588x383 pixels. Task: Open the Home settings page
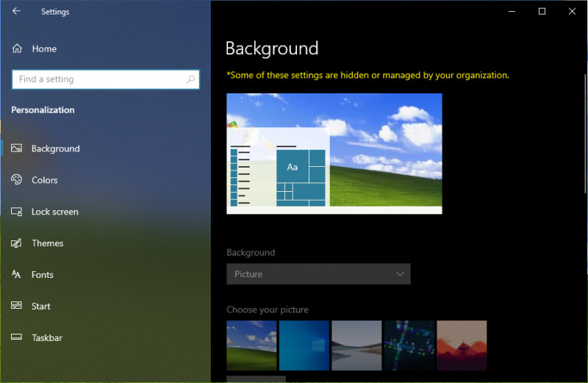(106, 49)
